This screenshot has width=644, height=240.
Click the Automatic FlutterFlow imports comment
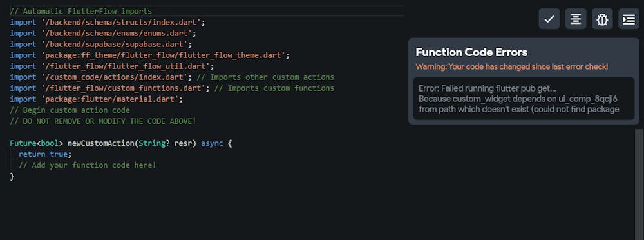pos(80,11)
